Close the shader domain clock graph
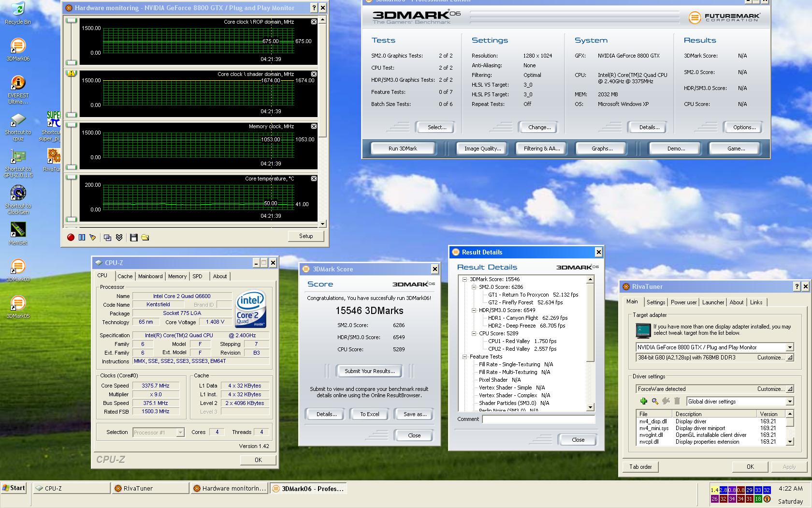This screenshot has height=508, width=812. [314, 74]
